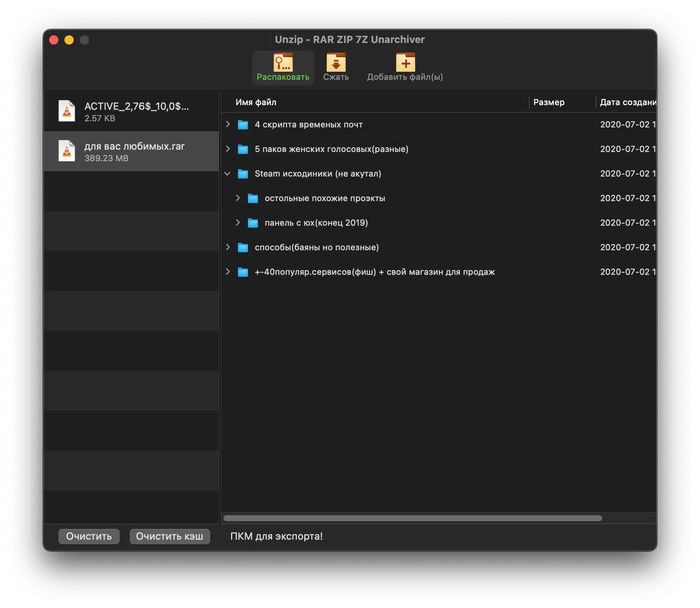Click the Дата создания column header
700x608 pixels.
(627, 102)
